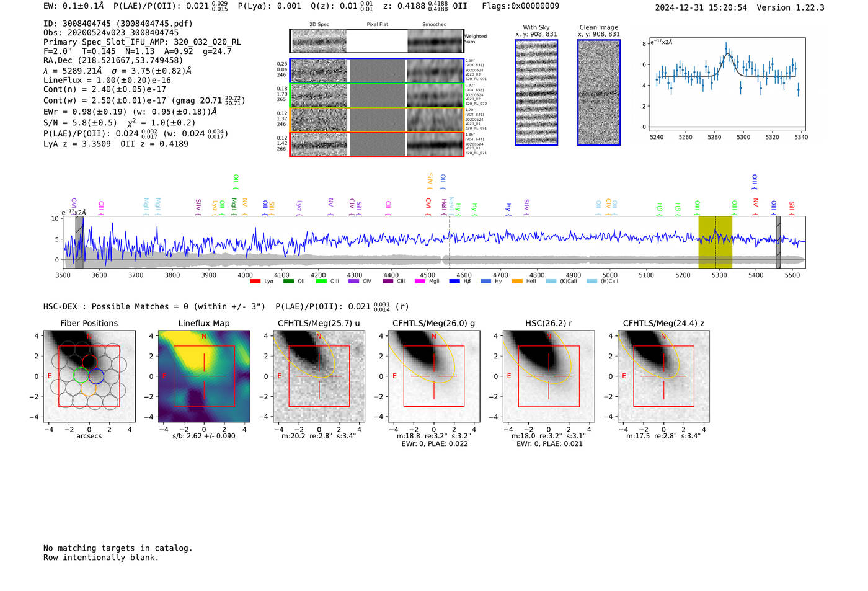Click the blue Hβ legend swatch
Screen dimensions: 868x591
(x=454, y=282)
